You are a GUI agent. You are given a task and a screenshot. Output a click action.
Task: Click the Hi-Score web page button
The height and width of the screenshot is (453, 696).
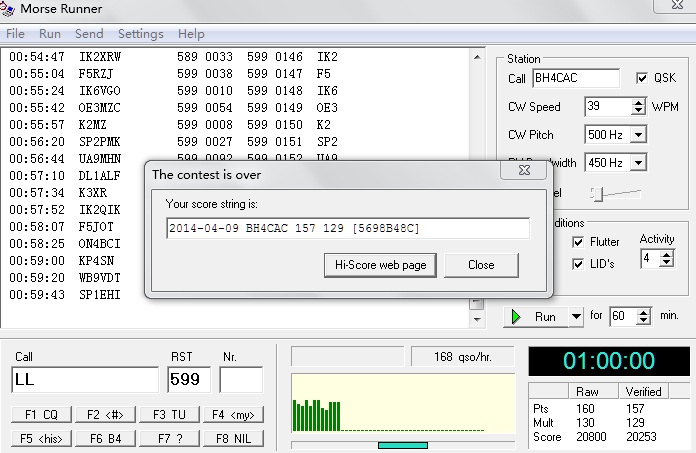(380, 265)
